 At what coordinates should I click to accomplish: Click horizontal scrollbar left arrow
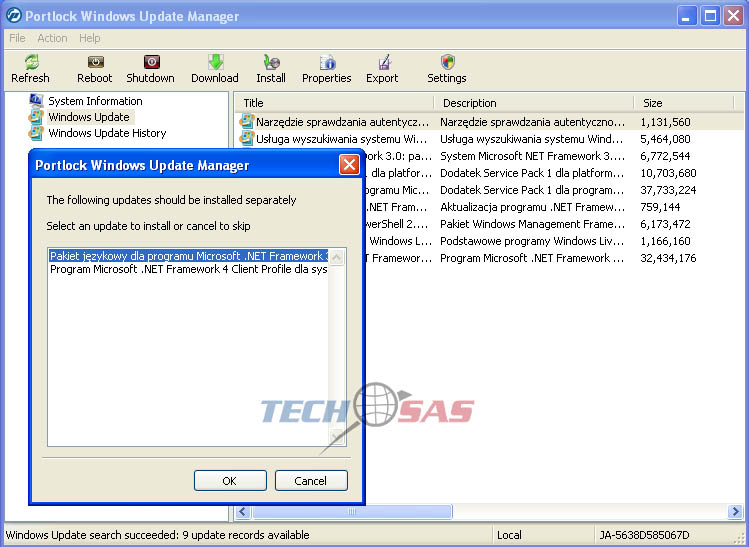point(243,512)
